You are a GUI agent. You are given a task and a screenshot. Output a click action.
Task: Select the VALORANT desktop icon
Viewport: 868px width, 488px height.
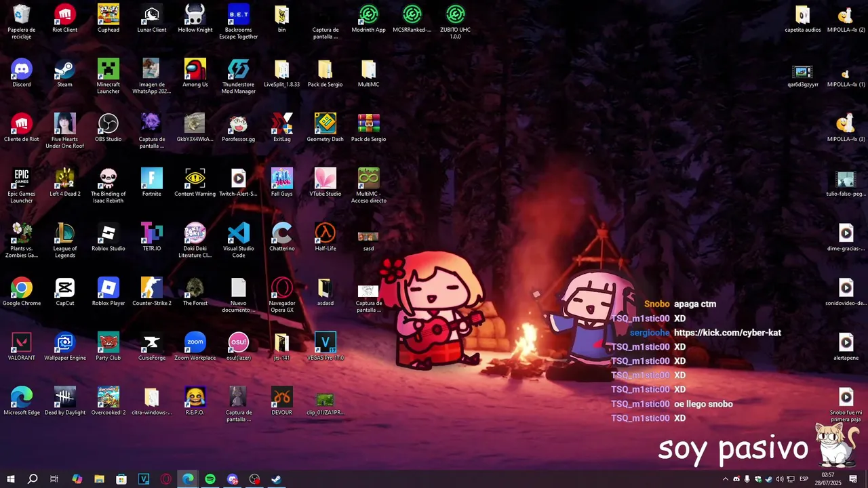[x=22, y=347]
